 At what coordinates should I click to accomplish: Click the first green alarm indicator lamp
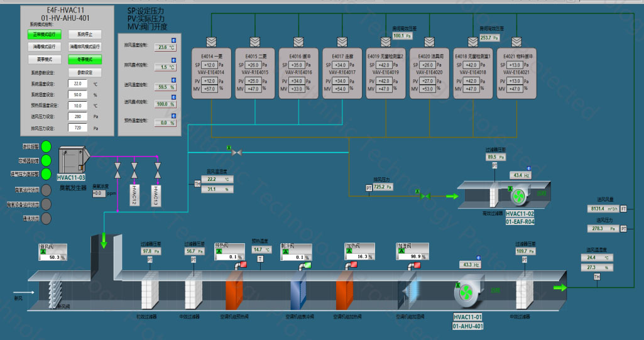[x=46, y=146]
